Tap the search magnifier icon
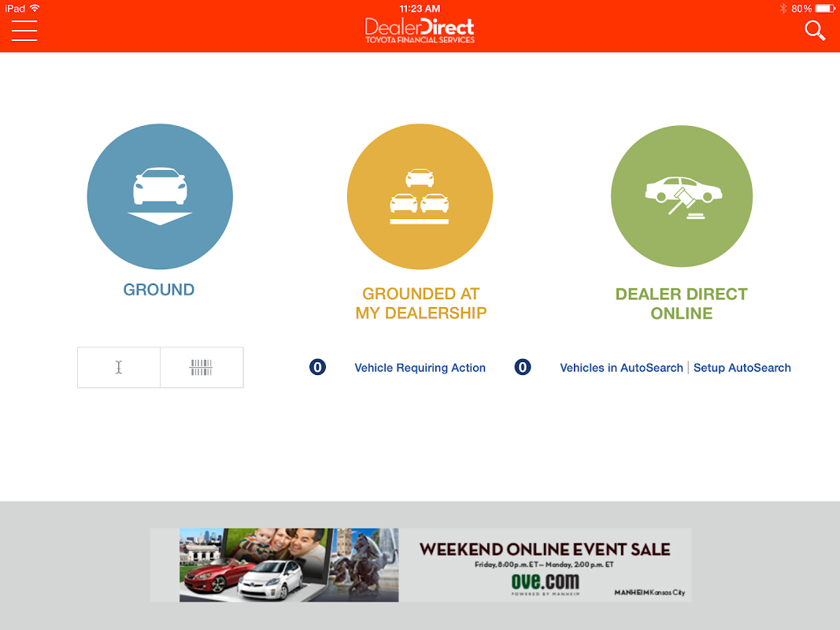The image size is (840, 630). pyautogui.click(x=815, y=31)
